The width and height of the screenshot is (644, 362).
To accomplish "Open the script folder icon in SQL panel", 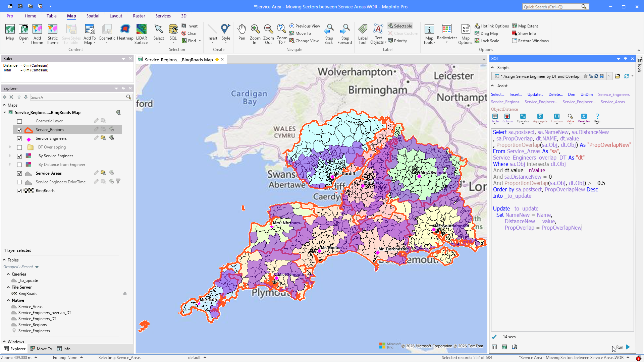I will pyautogui.click(x=618, y=76).
